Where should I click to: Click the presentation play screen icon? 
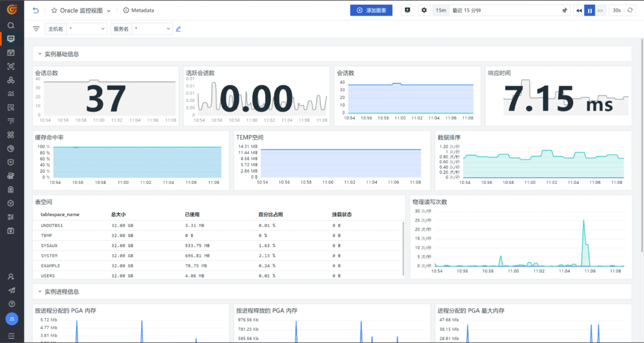407,10
